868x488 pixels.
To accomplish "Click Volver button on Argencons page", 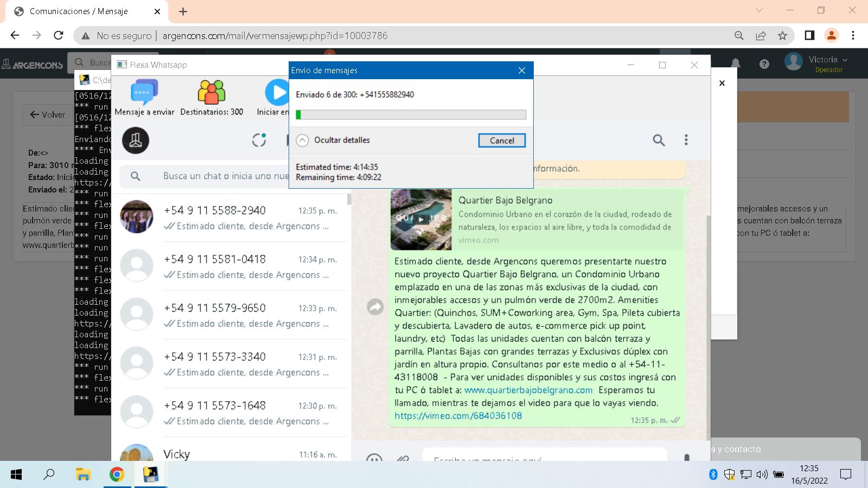I will (x=48, y=115).
